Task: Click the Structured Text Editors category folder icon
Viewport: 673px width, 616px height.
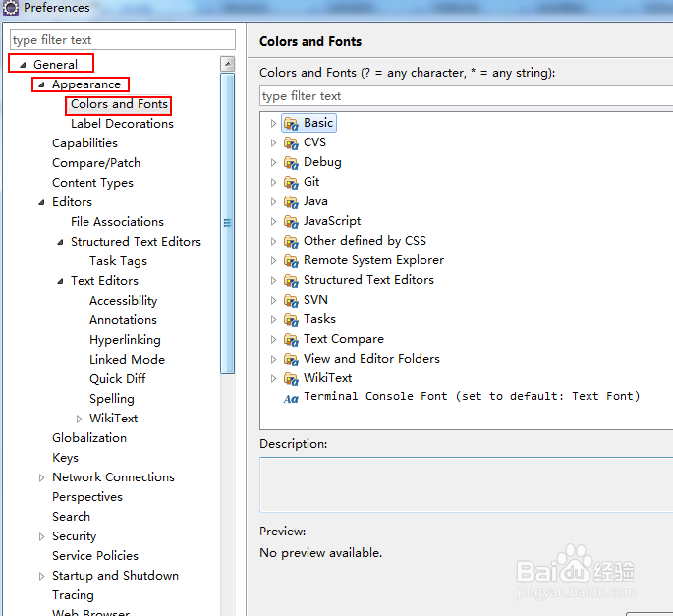Action: 291,281
